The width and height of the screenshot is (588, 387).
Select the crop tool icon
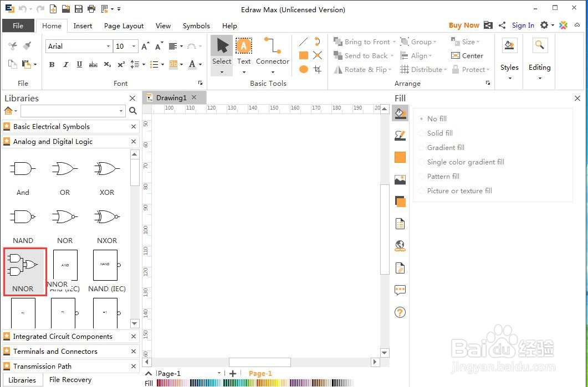pos(318,69)
